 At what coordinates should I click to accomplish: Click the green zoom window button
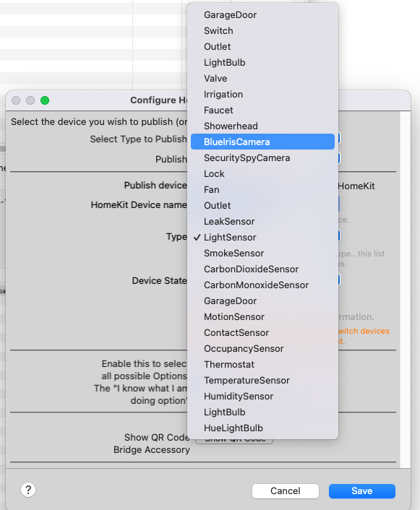(x=45, y=100)
